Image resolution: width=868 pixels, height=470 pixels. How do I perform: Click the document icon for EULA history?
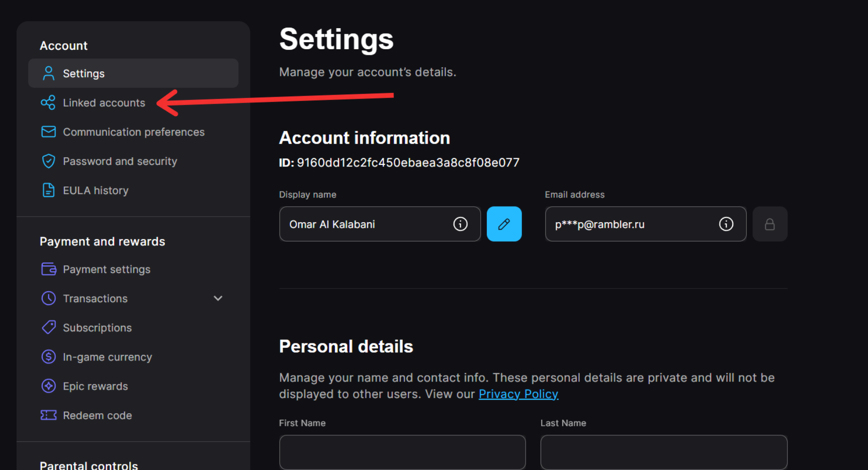(x=48, y=191)
